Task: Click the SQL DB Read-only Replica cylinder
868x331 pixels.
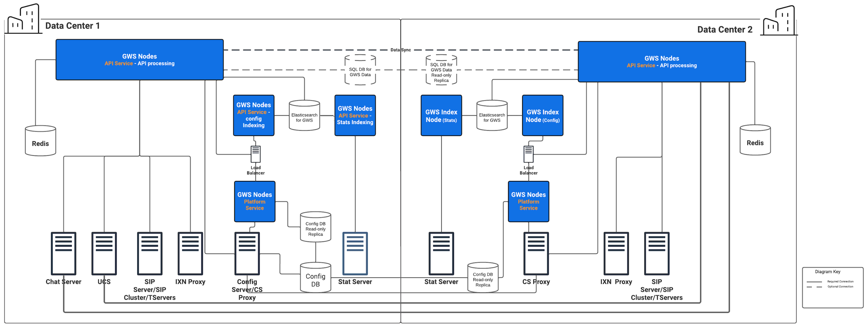Action: tap(442, 70)
